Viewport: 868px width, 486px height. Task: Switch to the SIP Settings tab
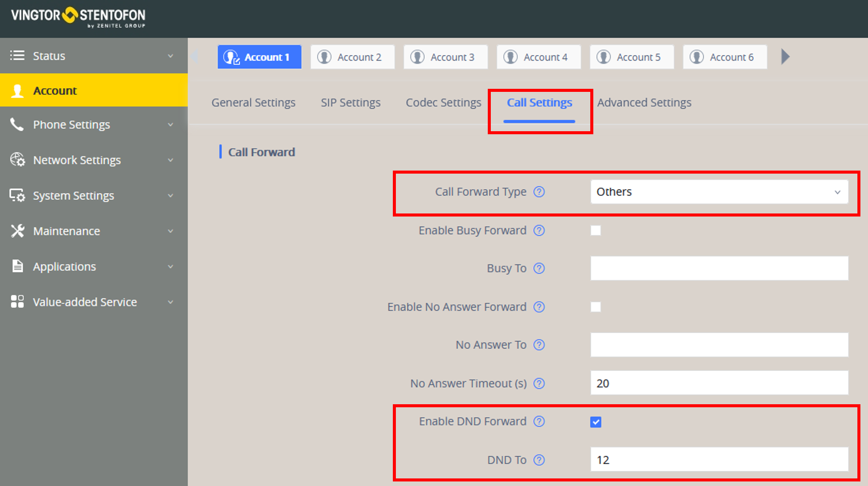(x=350, y=103)
